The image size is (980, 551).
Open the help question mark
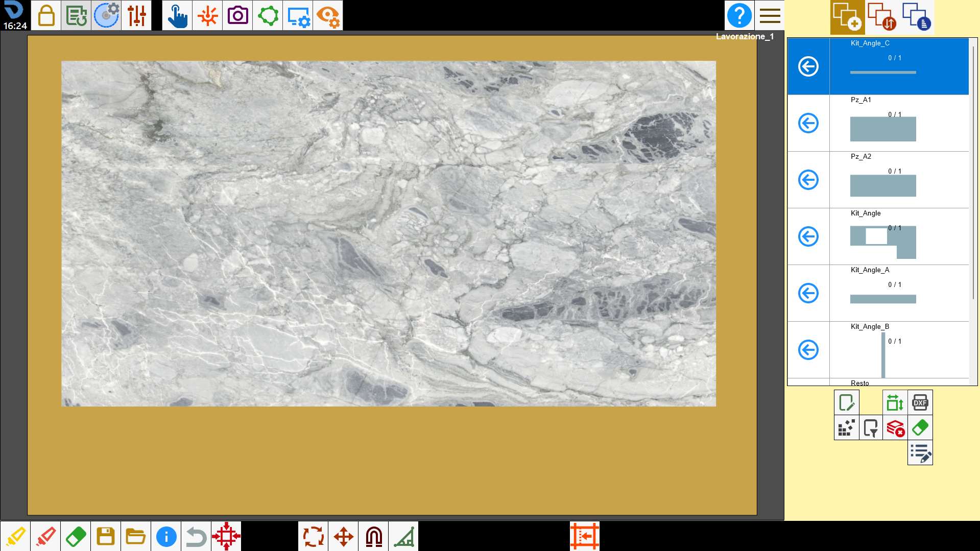click(x=739, y=15)
